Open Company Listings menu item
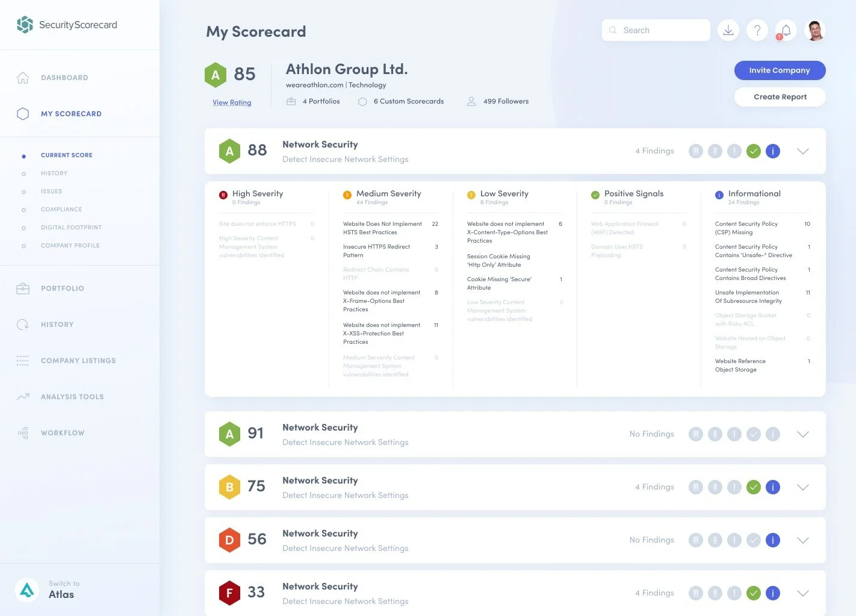 point(78,361)
